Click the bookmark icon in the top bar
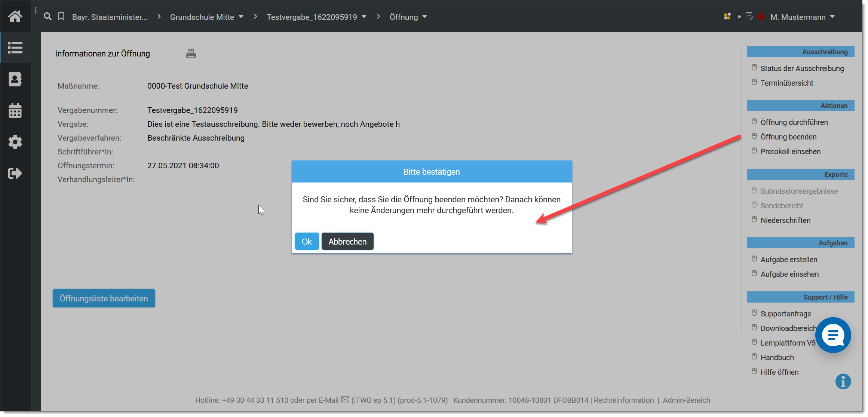The image size is (868, 417). point(61,16)
